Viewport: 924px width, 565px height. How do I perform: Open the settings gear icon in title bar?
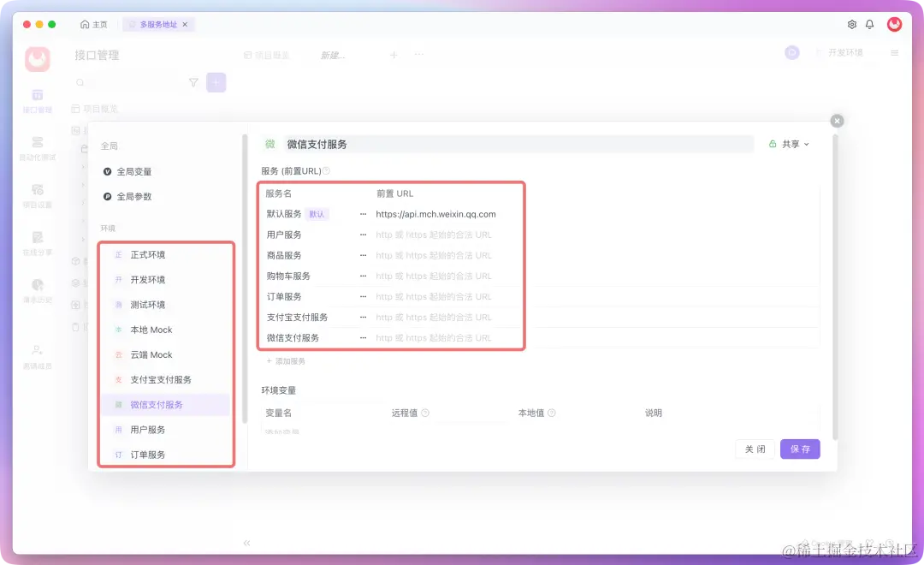click(851, 24)
